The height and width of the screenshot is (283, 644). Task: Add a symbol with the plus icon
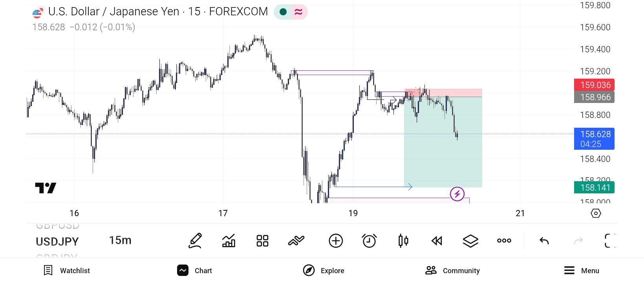pos(336,241)
